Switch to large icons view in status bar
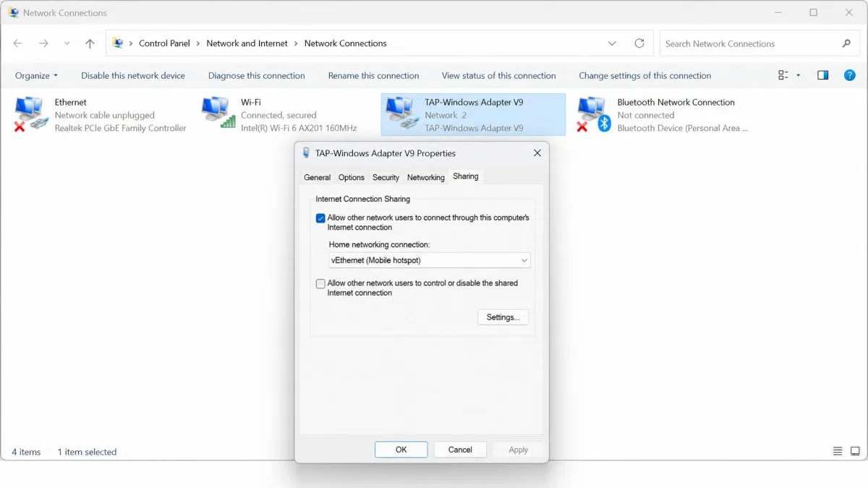This screenshot has width=868, height=488. (855, 451)
